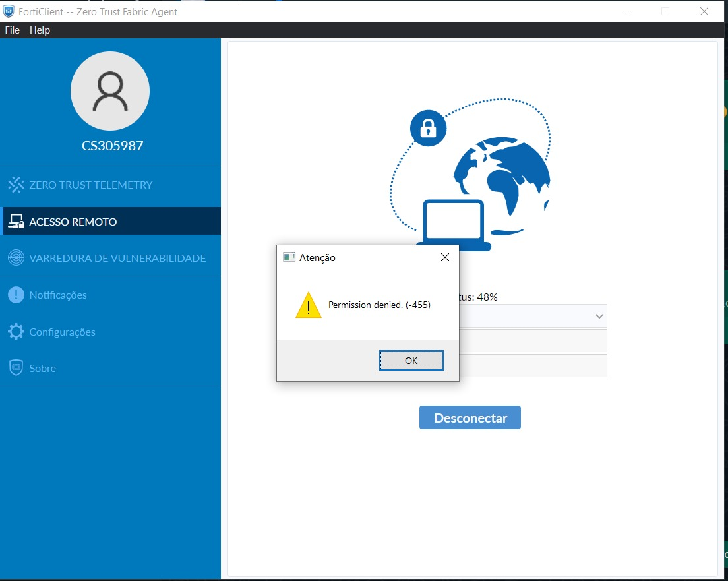This screenshot has width=728, height=581.
Task: Click the yellow warning triangle icon
Action: [309, 305]
